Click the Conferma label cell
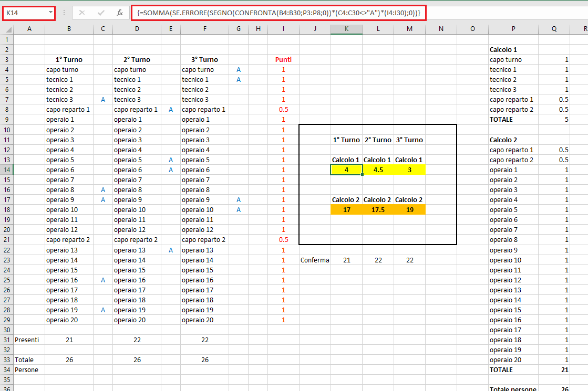This screenshot has height=391, width=588. 315,260
